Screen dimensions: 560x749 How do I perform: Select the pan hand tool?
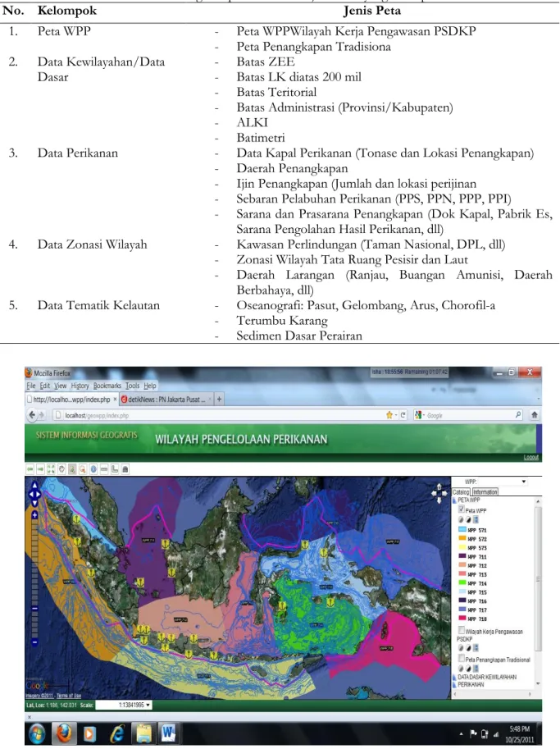(61, 469)
